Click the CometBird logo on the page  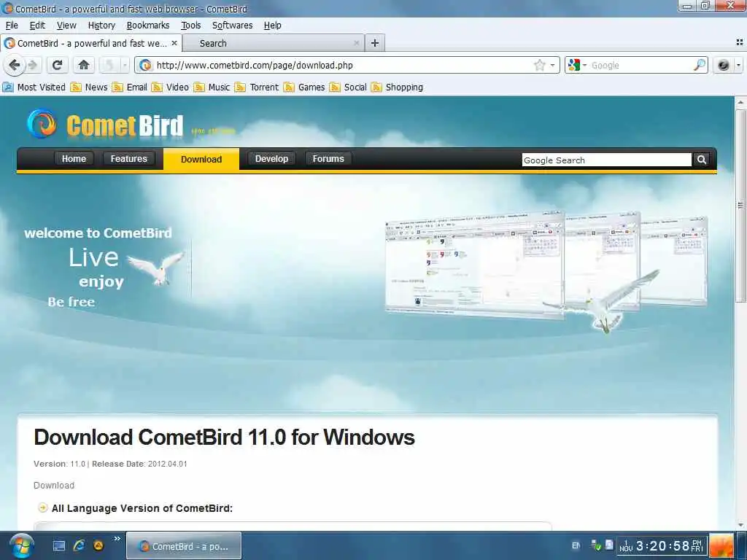[105, 125]
